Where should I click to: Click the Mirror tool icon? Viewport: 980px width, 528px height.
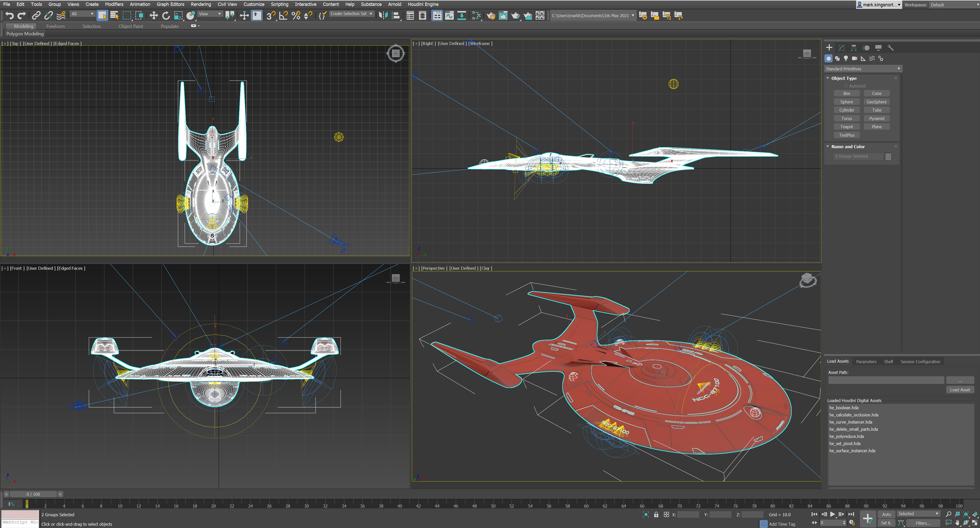point(383,16)
